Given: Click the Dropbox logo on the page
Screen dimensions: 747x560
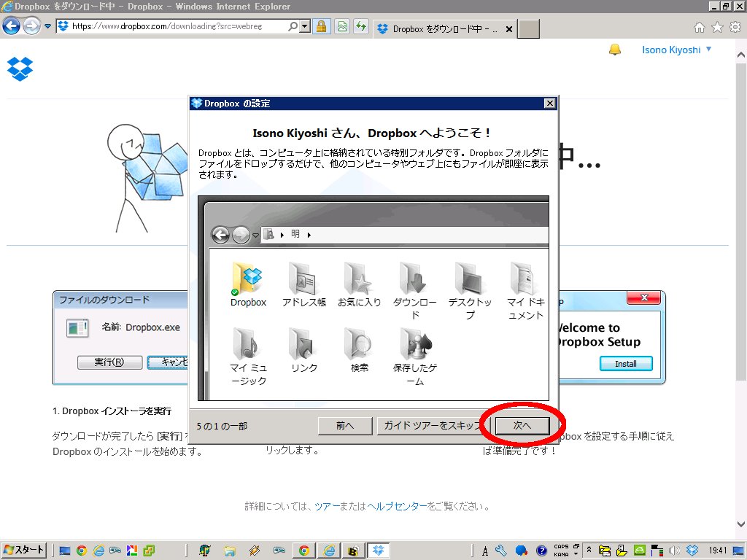Looking at the screenshot, I should 20,69.
